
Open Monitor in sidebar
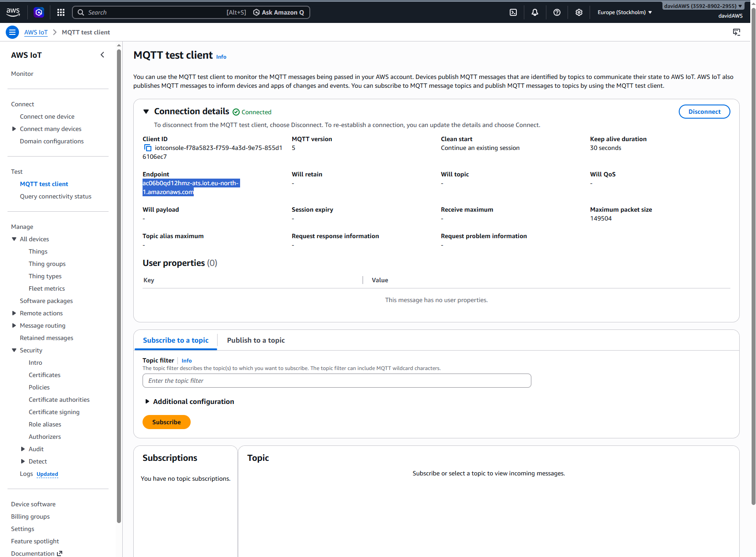22,74
